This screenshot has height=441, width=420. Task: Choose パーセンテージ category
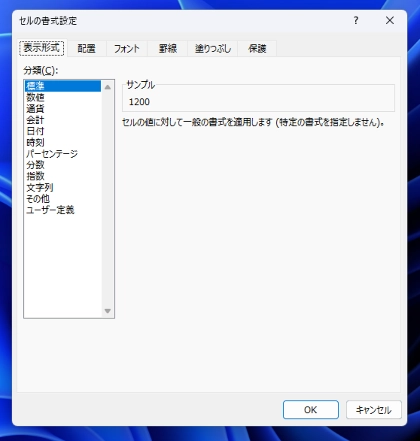point(63,154)
